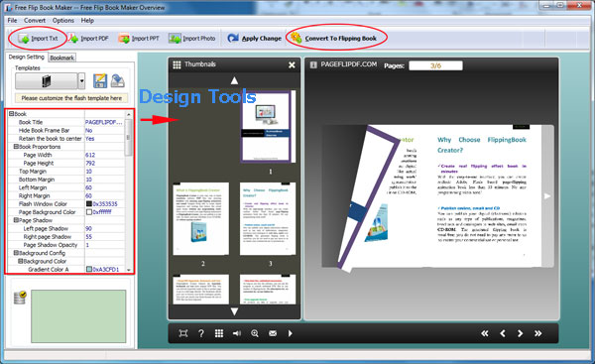Select the Page Shadow Opacity row
The height and width of the screenshot is (364, 595).
click(x=66, y=245)
